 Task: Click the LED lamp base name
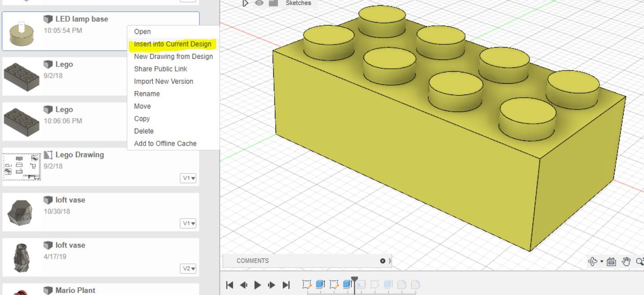pos(82,19)
